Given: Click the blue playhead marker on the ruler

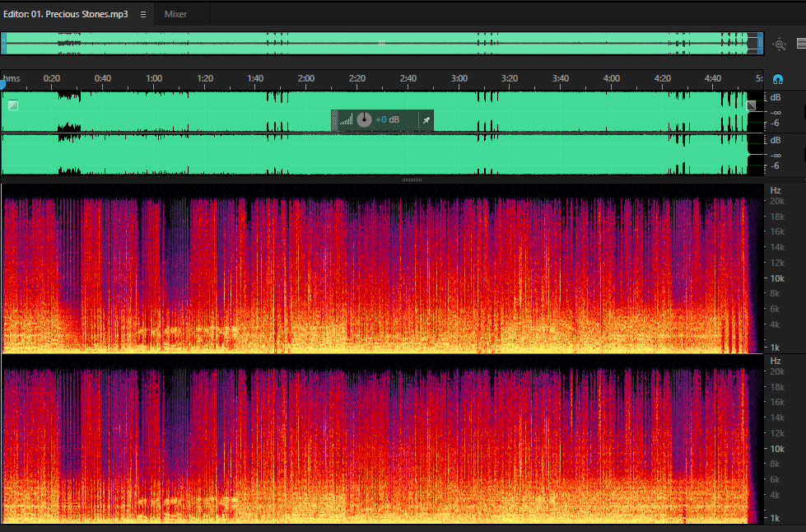Looking at the screenshot, I should 2,84.
